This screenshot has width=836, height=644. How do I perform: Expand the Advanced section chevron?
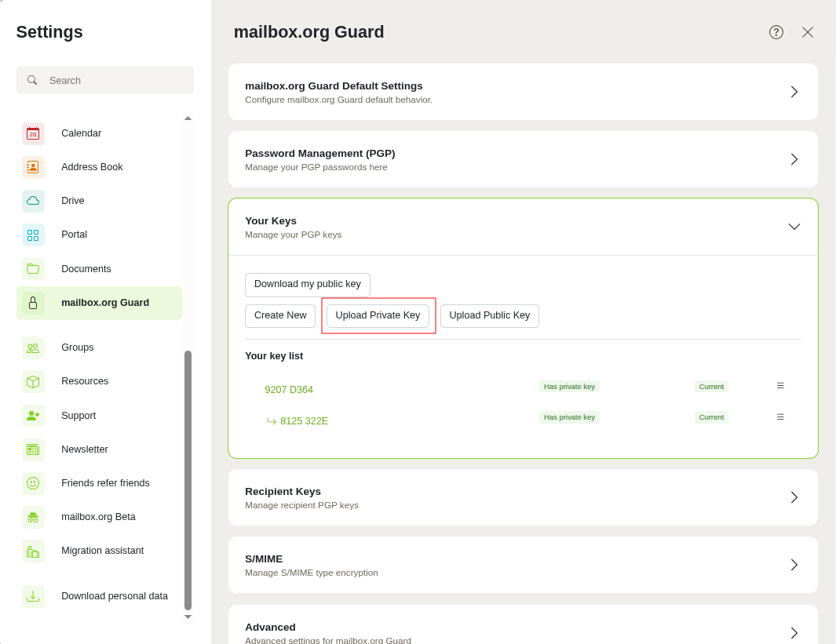(x=794, y=633)
